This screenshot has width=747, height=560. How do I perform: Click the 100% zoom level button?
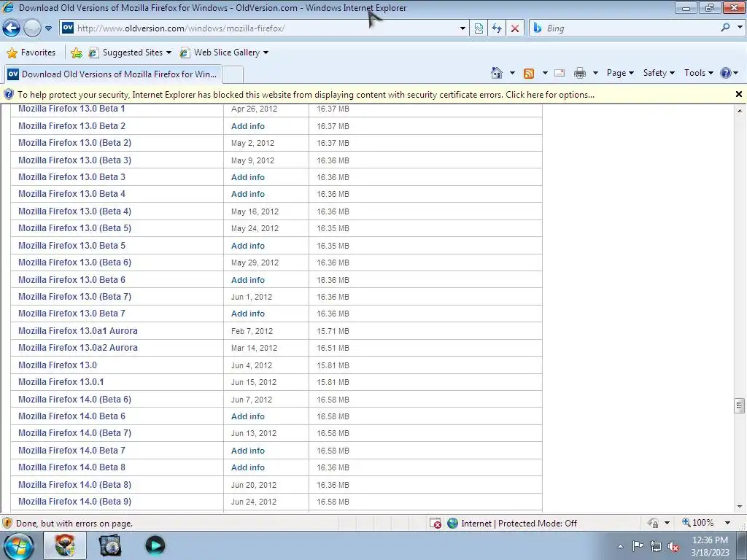(698, 523)
